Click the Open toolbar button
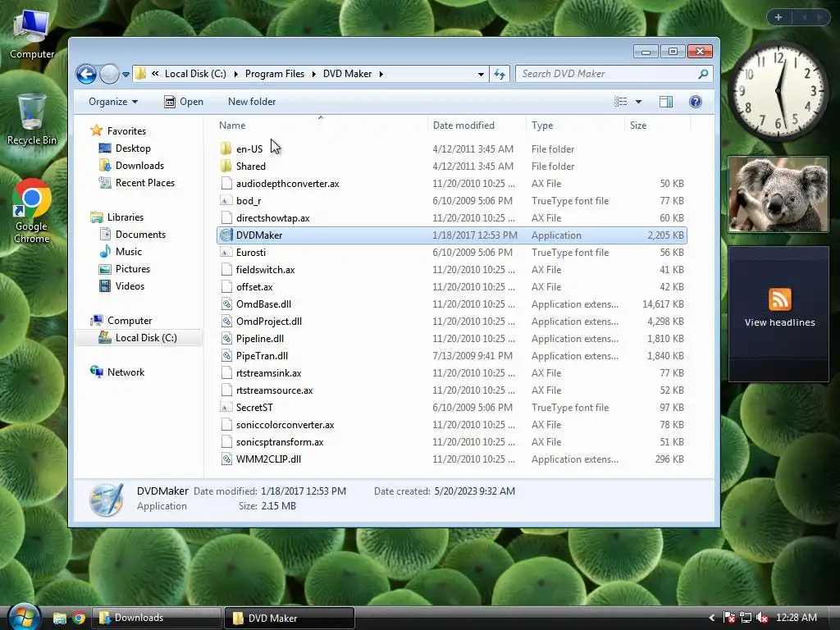 click(184, 102)
